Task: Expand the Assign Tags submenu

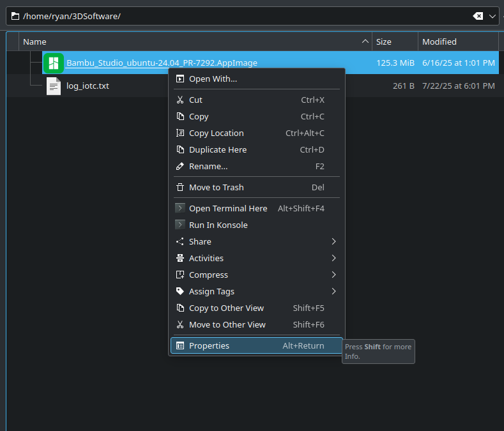Action: pos(257,292)
